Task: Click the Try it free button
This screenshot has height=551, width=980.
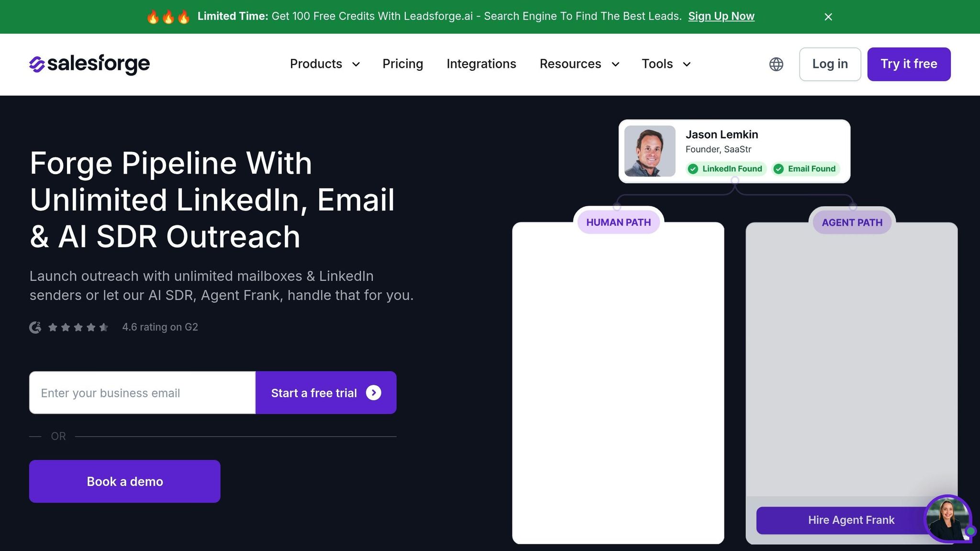Action: (909, 64)
